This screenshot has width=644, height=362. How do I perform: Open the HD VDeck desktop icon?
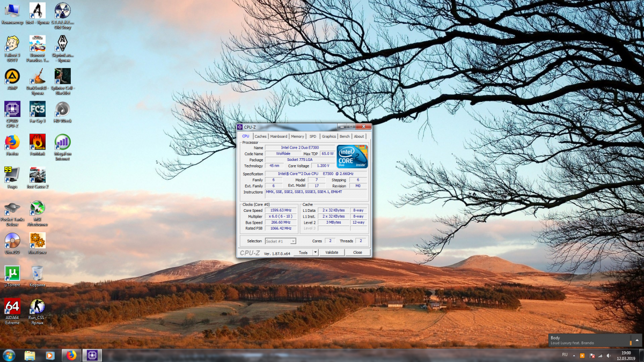pyautogui.click(x=63, y=113)
